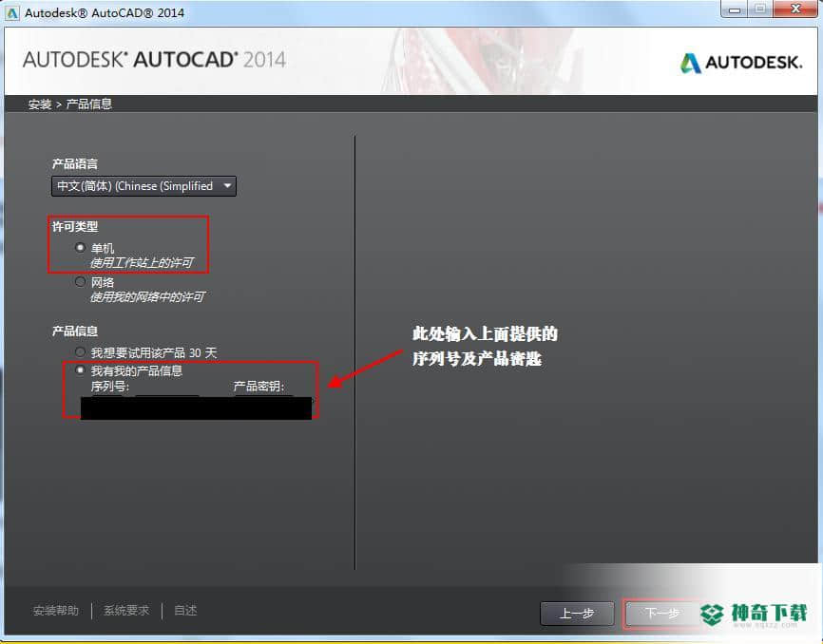This screenshot has width=823, height=644.
Task: Open the 系统要求 link
Action: point(126,611)
